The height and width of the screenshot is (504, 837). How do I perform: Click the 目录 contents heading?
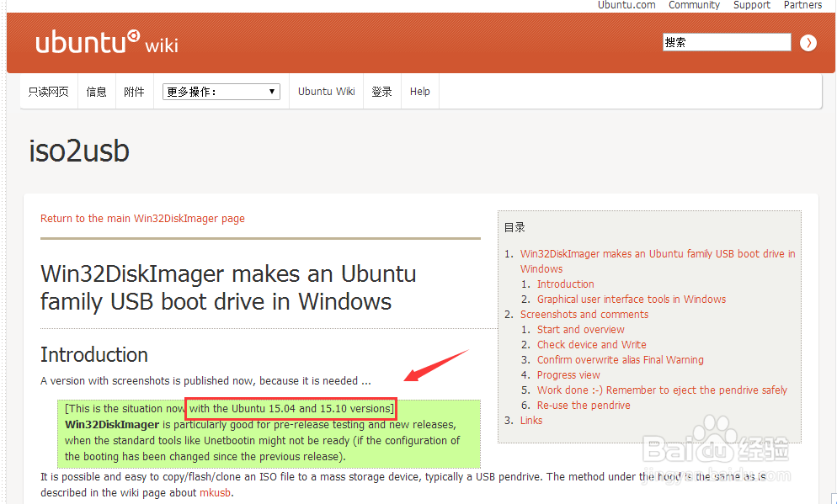point(514,227)
